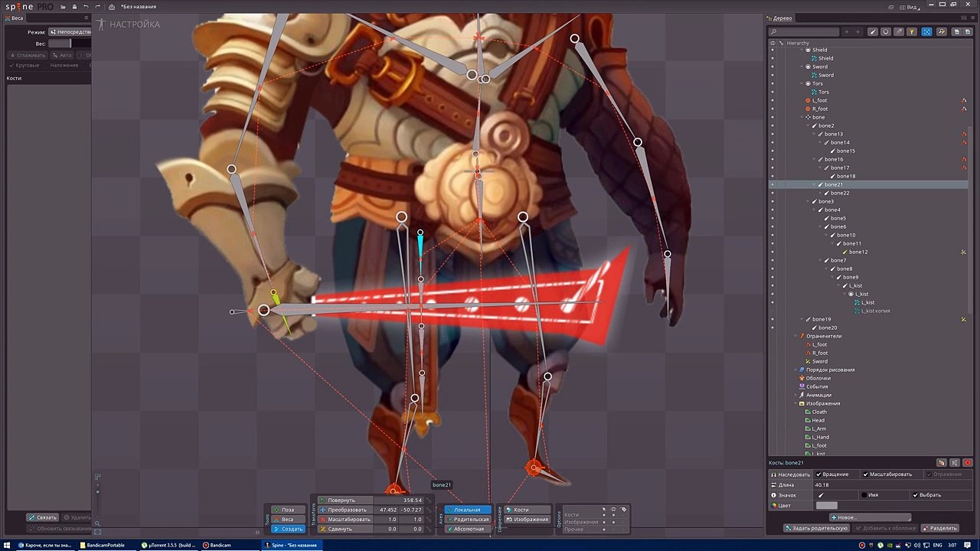Select the Локальная axes option
The image size is (980, 551).
pos(468,510)
